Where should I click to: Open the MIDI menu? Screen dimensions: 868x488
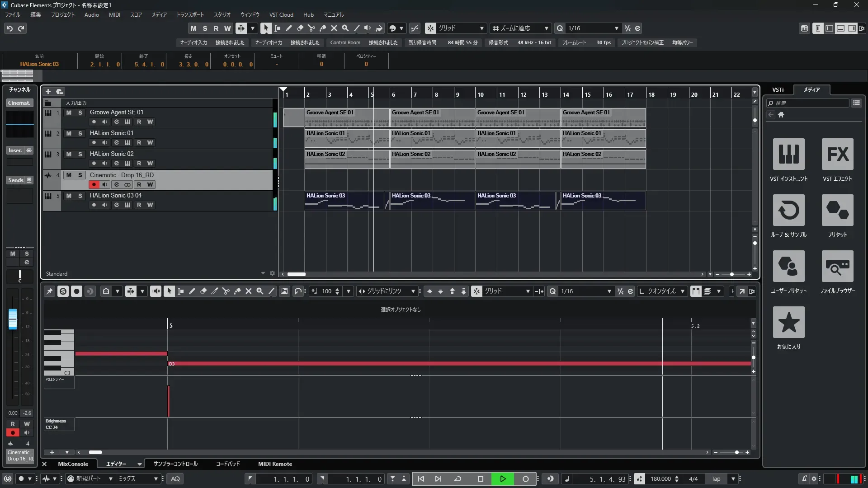[x=114, y=14]
